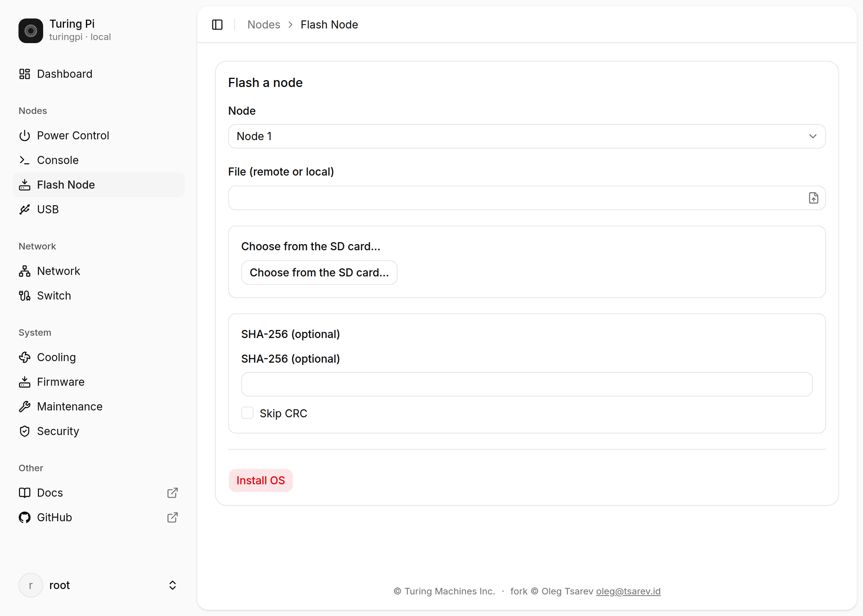Image resolution: width=863 pixels, height=616 pixels.
Task: Expand the root user menu
Action: [99, 585]
